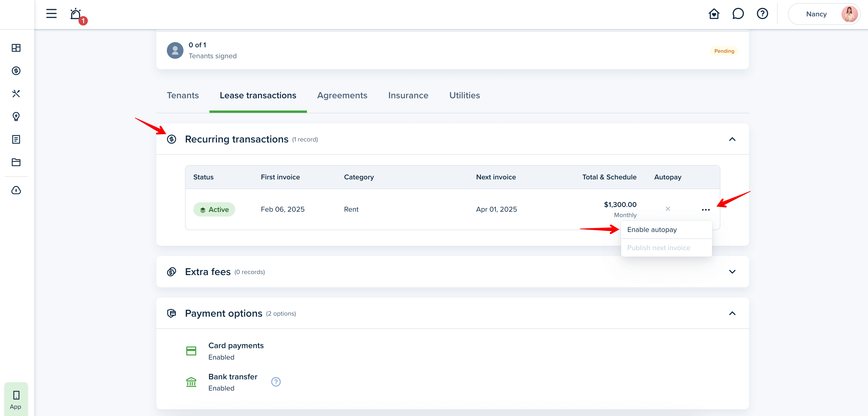Click the Payment options shield icon
Screen dimensions: 868x416
[172, 314]
